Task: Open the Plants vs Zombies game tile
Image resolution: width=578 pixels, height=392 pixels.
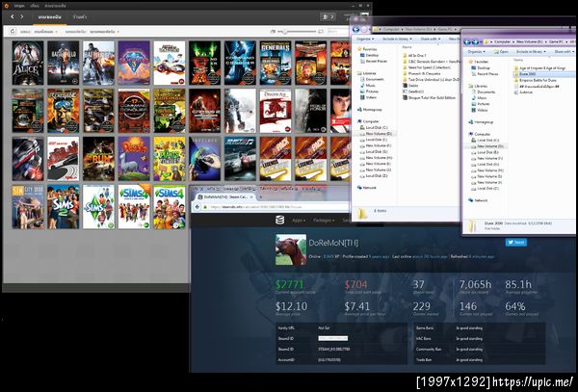Action: coord(170,159)
